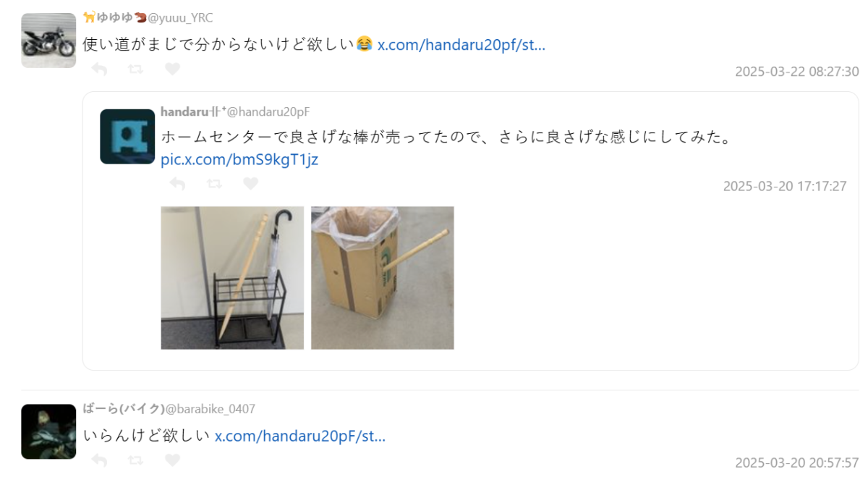Open the pic.x.com/bmS9kgT1jz link
The height and width of the screenshot is (477, 868).
pyautogui.click(x=239, y=159)
